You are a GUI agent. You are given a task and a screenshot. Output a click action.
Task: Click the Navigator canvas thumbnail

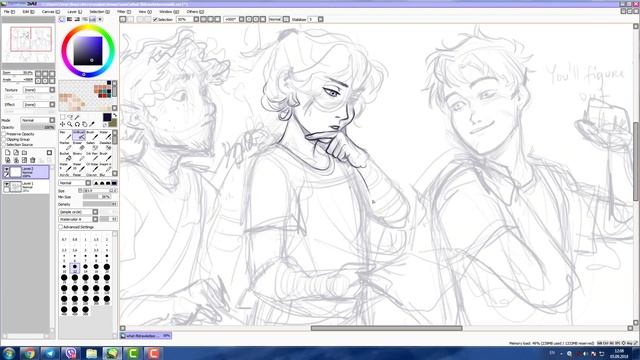pyautogui.click(x=28, y=43)
